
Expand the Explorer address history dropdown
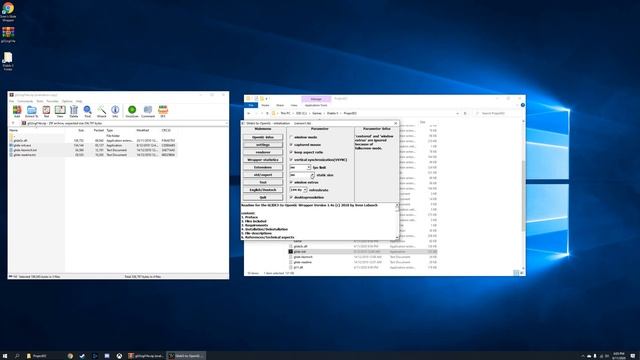[458, 113]
